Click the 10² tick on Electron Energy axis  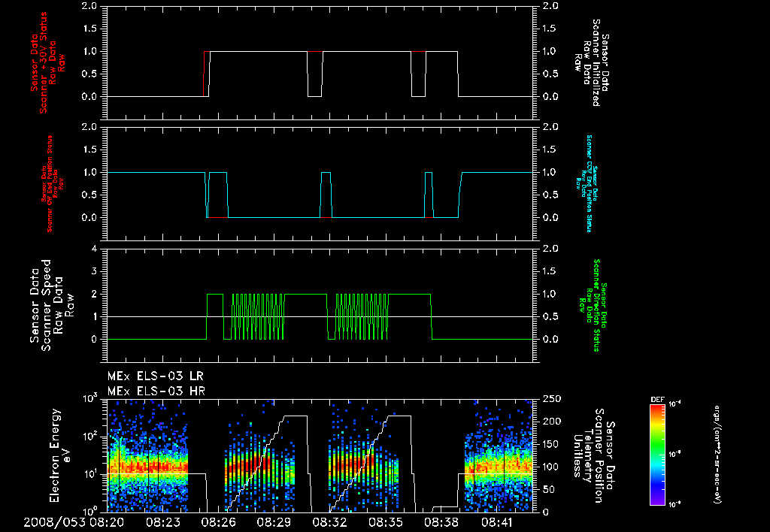[x=91, y=436]
